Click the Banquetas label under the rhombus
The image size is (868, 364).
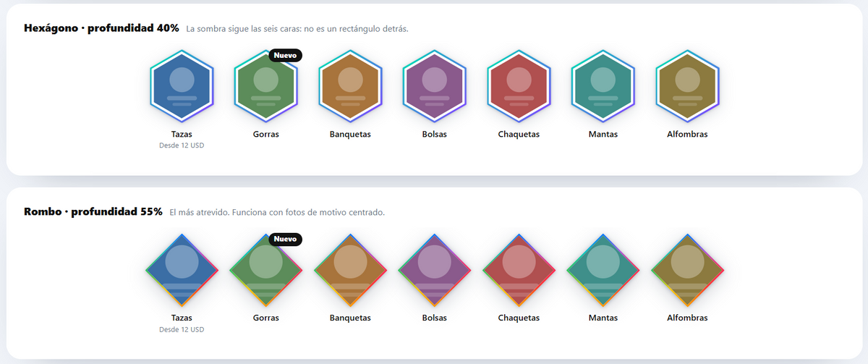tap(350, 318)
